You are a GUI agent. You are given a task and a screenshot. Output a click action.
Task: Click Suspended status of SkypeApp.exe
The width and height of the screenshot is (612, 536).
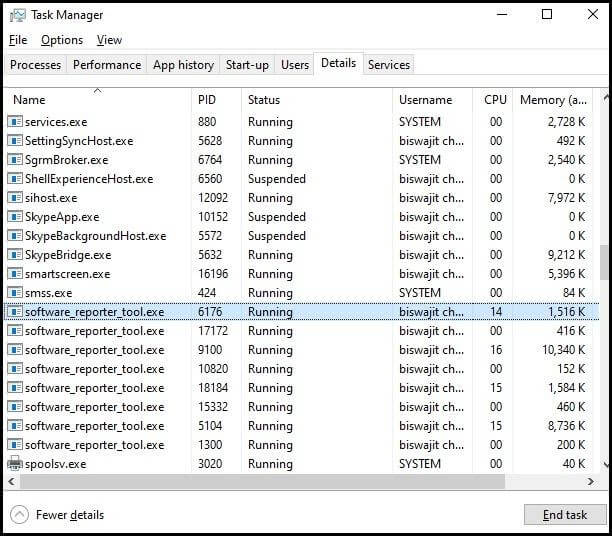point(277,217)
